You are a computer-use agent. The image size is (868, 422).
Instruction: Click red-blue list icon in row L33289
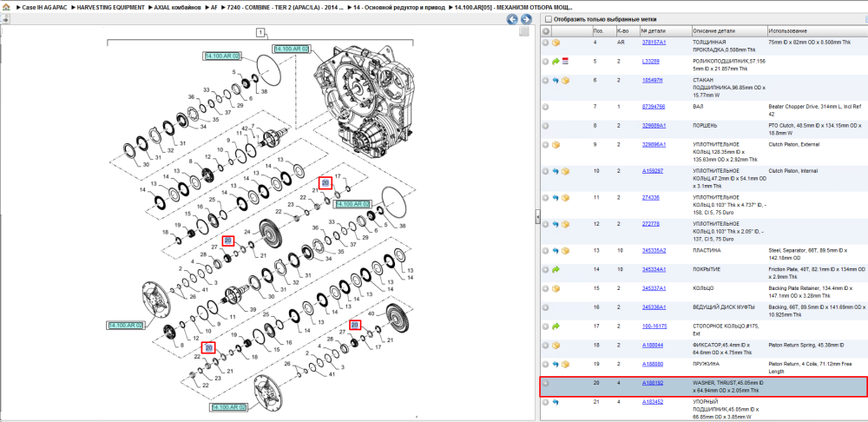coord(566,61)
